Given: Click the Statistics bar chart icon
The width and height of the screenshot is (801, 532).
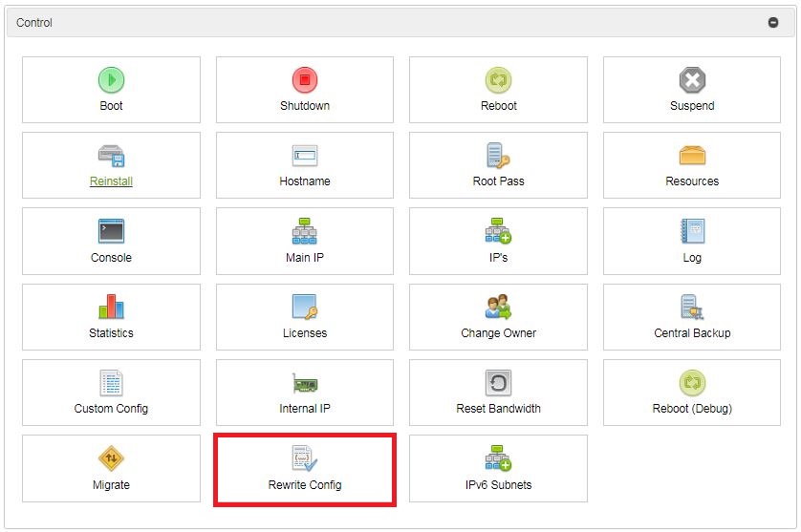Looking at the screenshot, I should [111, 307].
